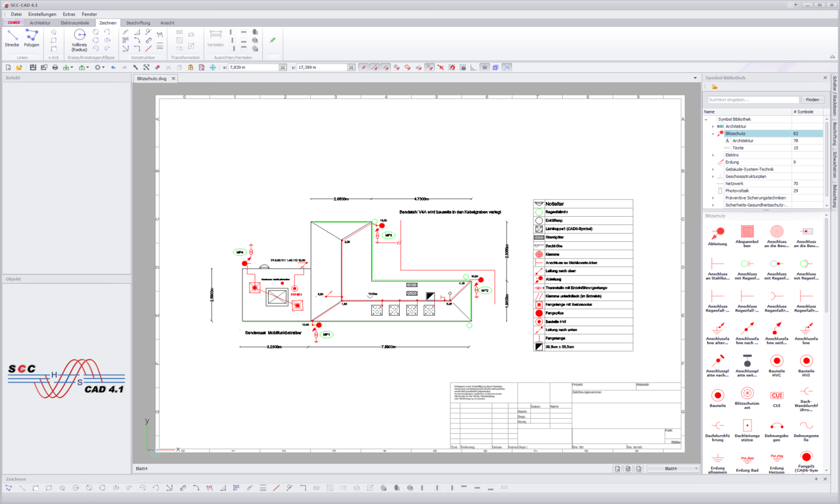Select the Strecke line drawing tool
This screenshot has height=504, width=840.
pos(12,39)
